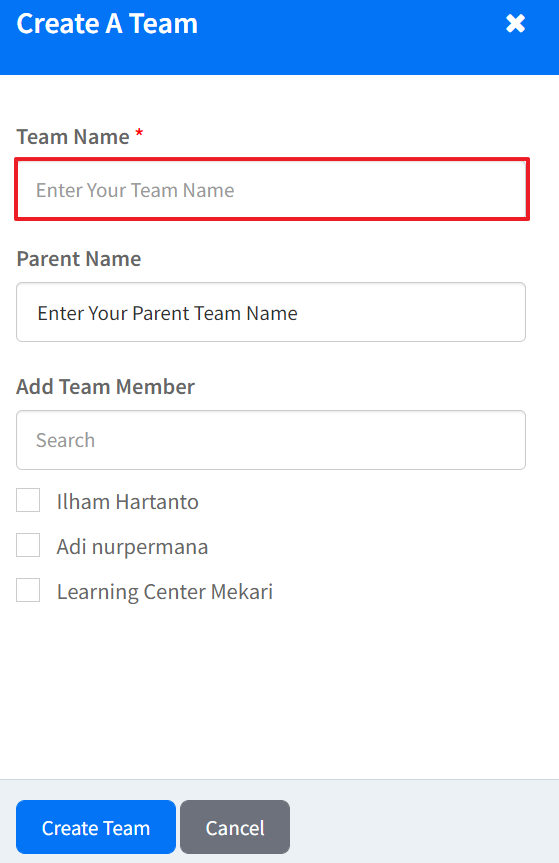This screenshot has width=559, height=863.
Task: Select the Adi nurpermana member name text
Action: point(133,547)
